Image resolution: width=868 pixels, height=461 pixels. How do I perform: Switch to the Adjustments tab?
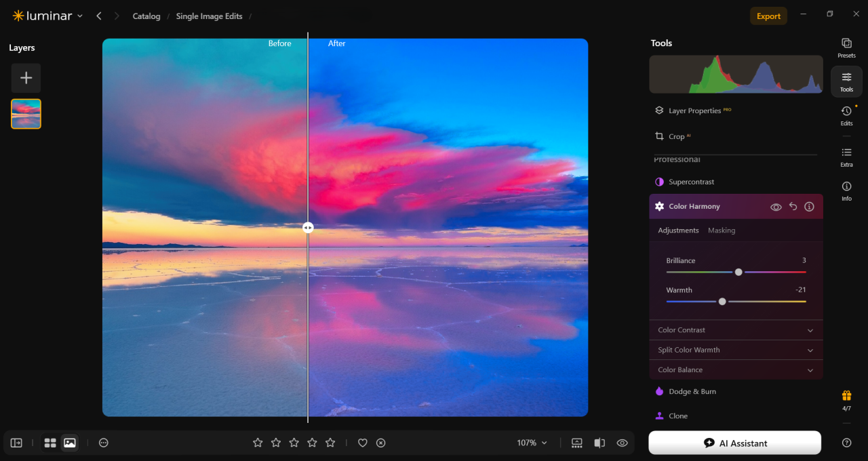coord(678,230)
